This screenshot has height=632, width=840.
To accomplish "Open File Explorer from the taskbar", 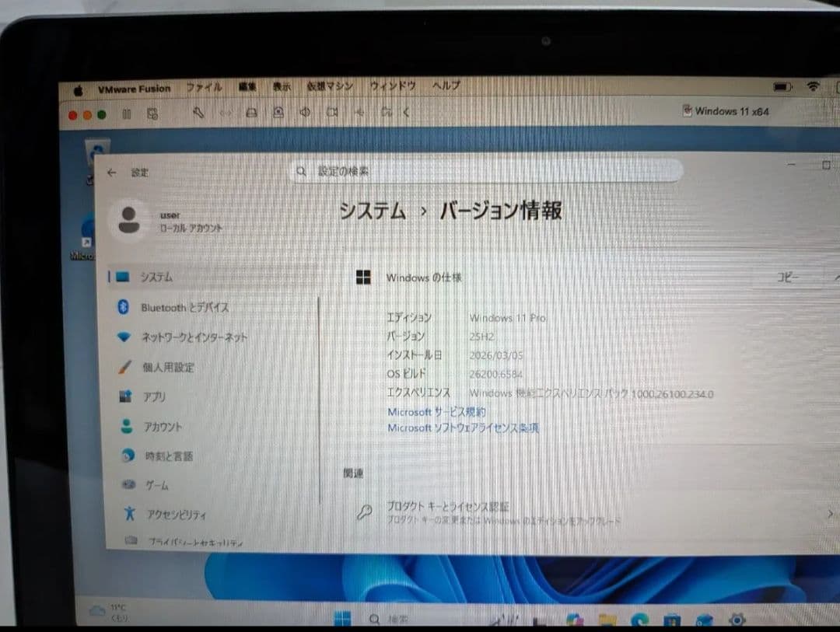I will click(607, 620).
